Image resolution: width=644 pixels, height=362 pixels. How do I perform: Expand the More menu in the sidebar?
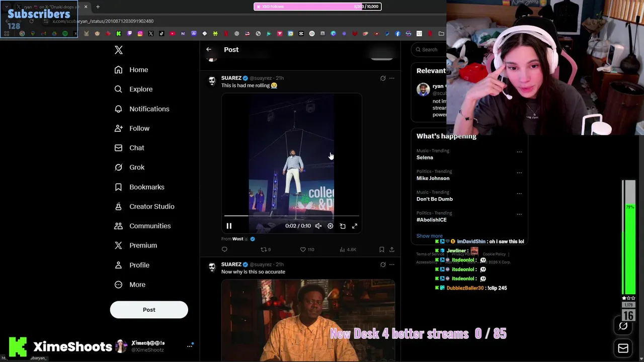(x=130, y=285)
